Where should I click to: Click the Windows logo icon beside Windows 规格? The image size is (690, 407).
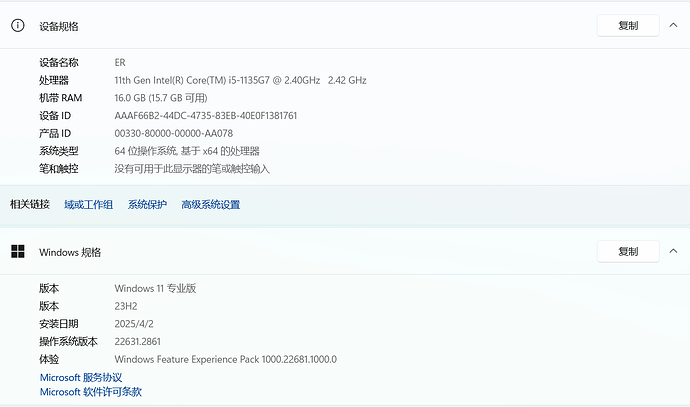tap(18, 252)
